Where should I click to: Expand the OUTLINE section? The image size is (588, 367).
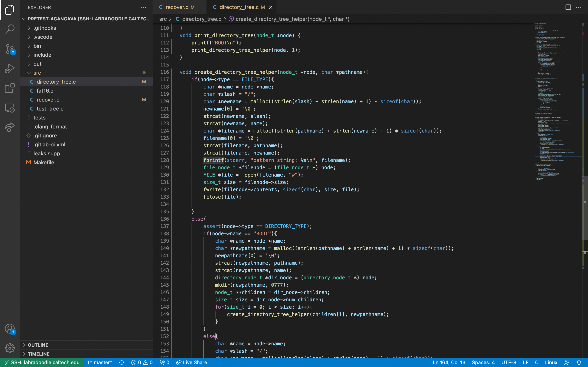click(38, 345)
